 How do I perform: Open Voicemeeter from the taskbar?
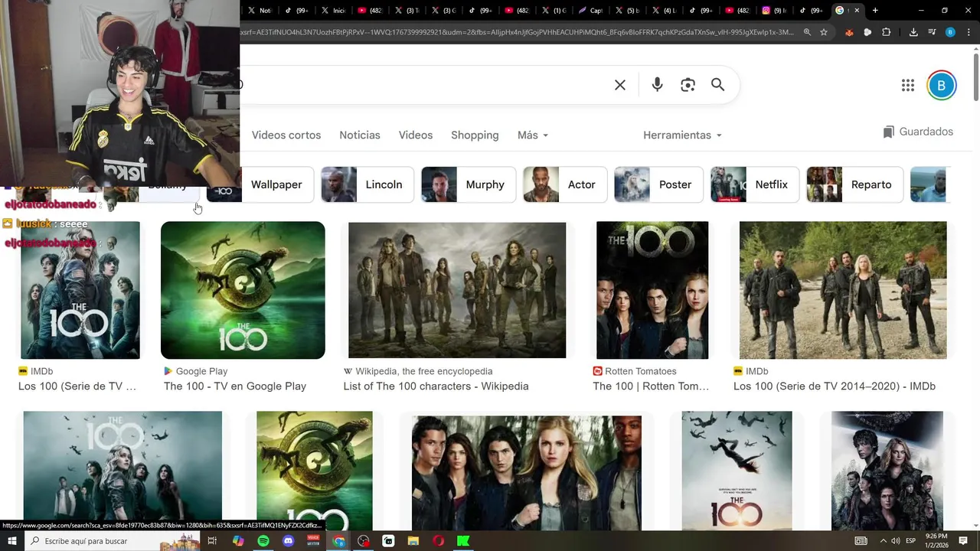click(313, 541)
